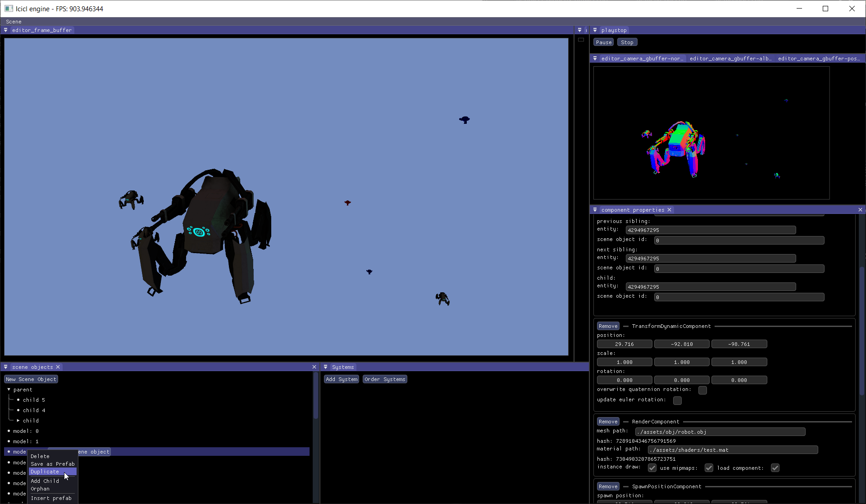Screen dimensions: 866x504
Task: Expand the child tree node
Action: (18, 421)
